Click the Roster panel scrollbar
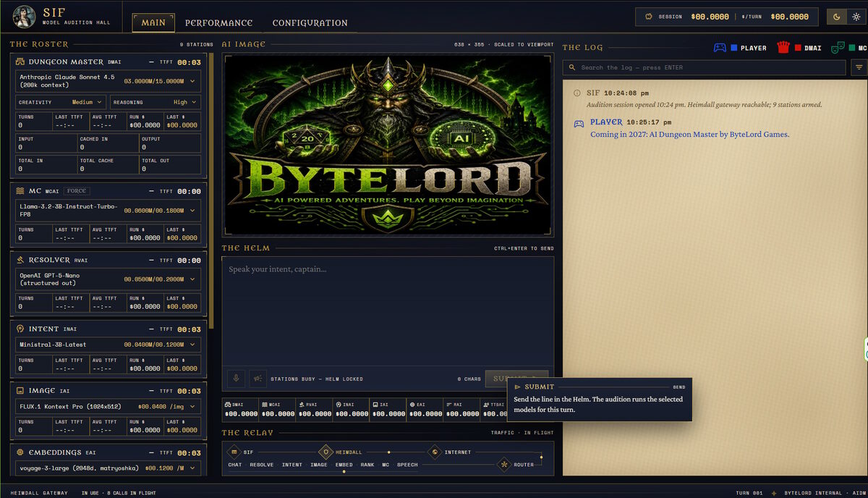The height and width of the screenshot is (498, 868). (211, 192)
